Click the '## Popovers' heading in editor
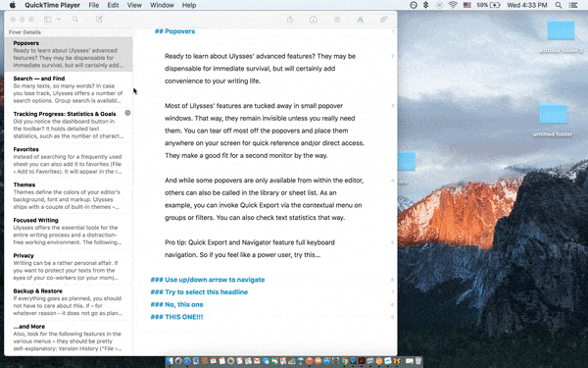Screen dimensions: 588x368 (174, 31)
